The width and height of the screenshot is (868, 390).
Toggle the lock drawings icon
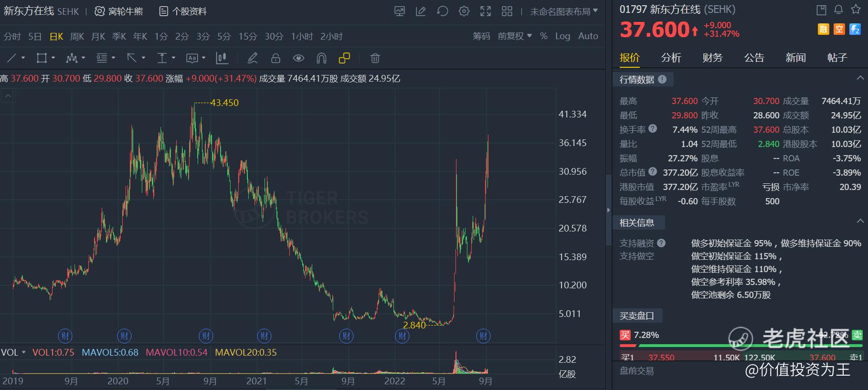click(275, 58)
